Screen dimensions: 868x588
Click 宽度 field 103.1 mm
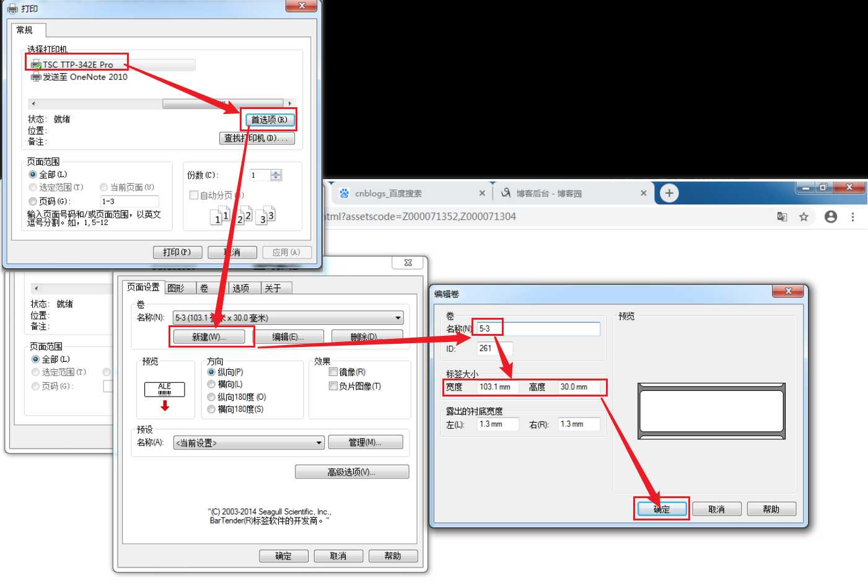(x=498, y=387)
